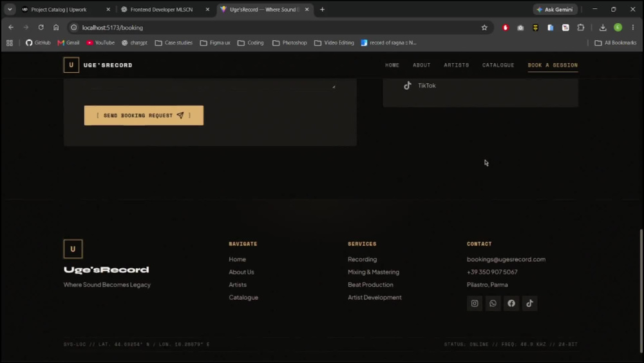Close the Project Catalog Upwork tab

[108, 10]
